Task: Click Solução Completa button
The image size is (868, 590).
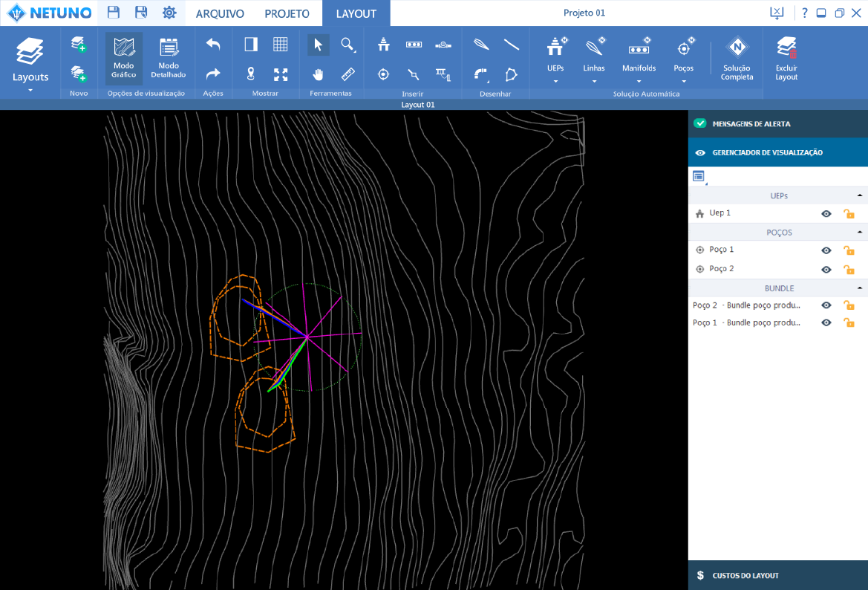Action: [737, 59]
